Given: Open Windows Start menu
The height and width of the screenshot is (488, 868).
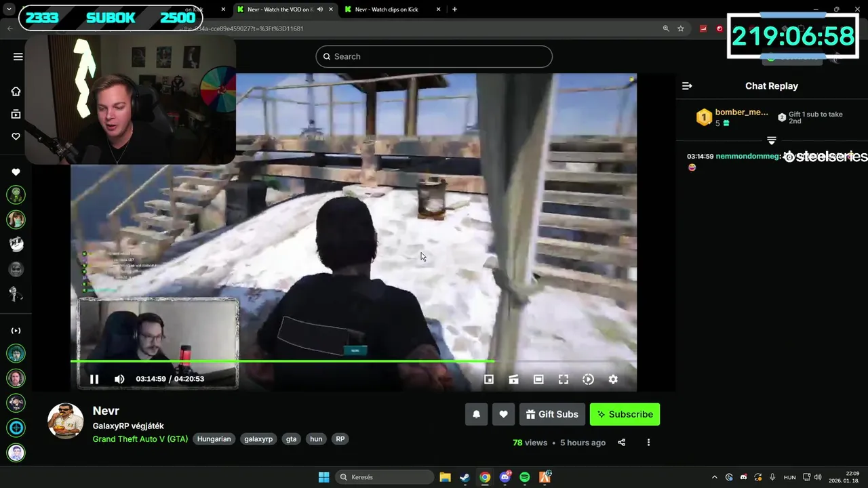Looking at the screenshot, I should 323,477.
